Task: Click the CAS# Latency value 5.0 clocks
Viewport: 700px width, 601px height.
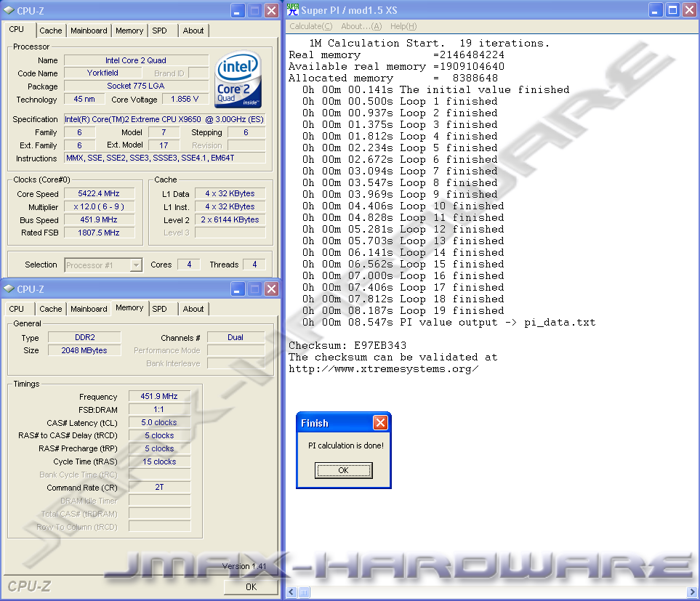Action: [x=159, y=422]
